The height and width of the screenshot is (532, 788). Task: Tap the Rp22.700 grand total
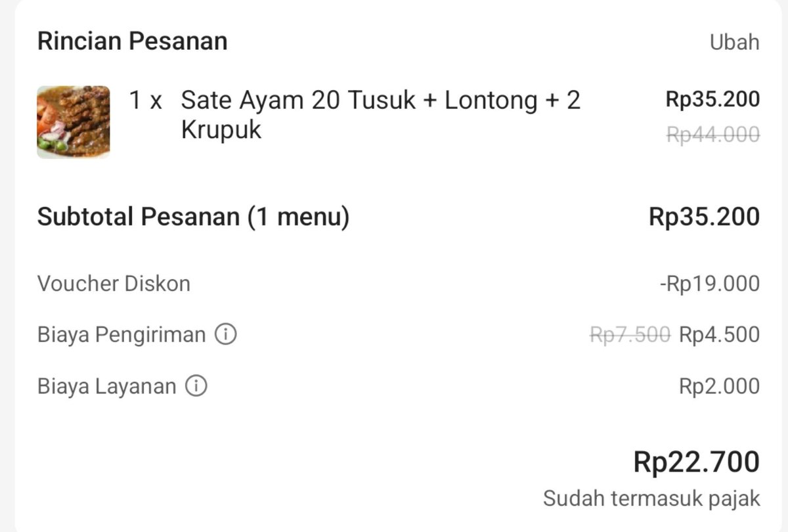[696, 462]
